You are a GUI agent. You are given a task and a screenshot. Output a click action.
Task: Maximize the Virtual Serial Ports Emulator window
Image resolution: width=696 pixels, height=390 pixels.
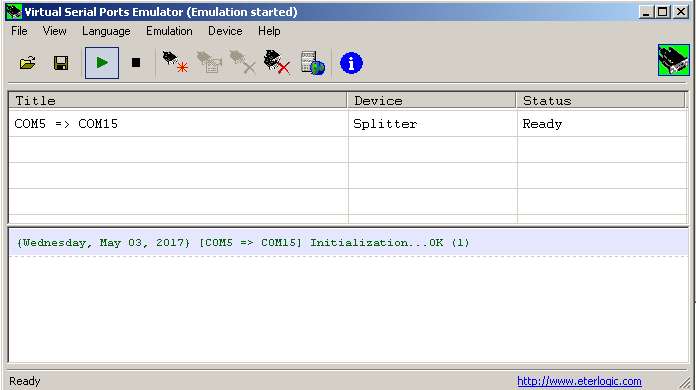pyautogui.click(x=663, y=12)
